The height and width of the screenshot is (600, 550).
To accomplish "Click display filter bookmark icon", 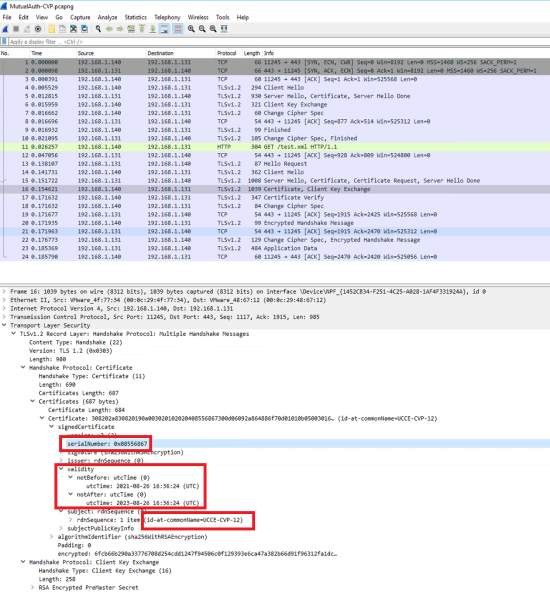I will 4,42.
